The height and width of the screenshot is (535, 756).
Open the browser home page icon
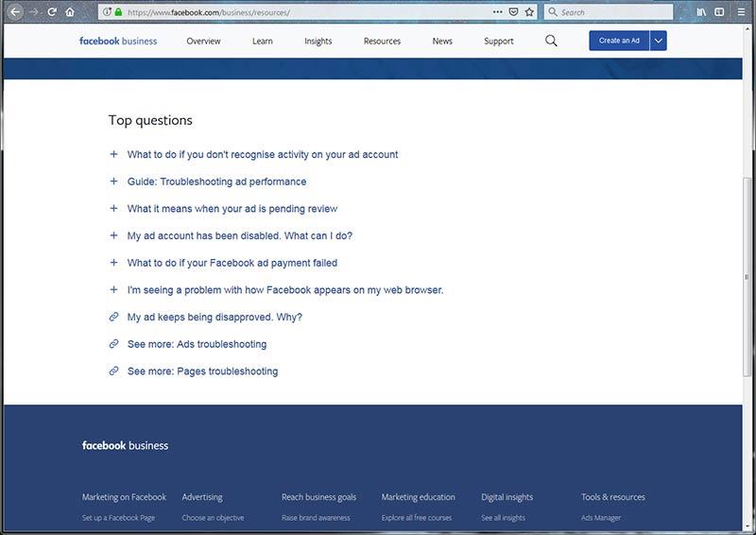[70, 12]
